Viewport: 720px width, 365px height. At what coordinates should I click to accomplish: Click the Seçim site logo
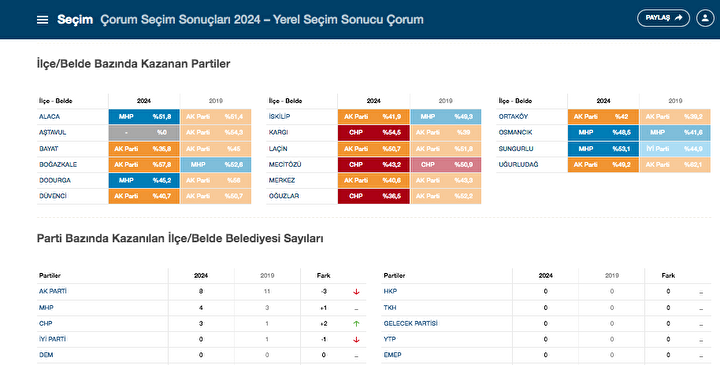coord(75,20)
